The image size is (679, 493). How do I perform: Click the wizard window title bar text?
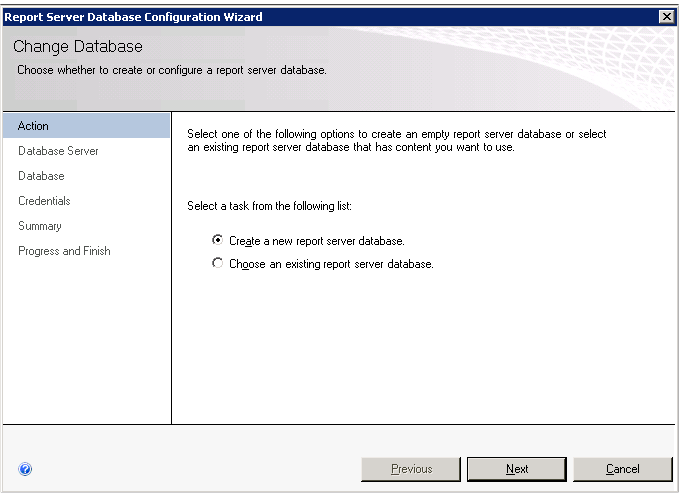point(133,17)
